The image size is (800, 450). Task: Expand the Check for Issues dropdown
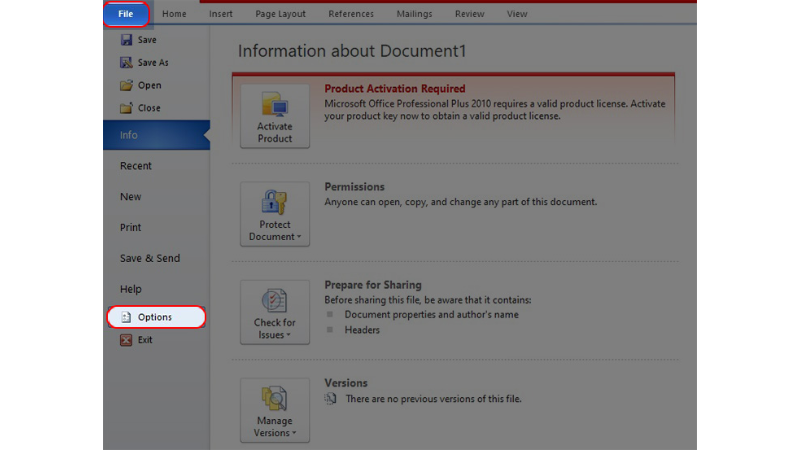[x=275, y=312]
